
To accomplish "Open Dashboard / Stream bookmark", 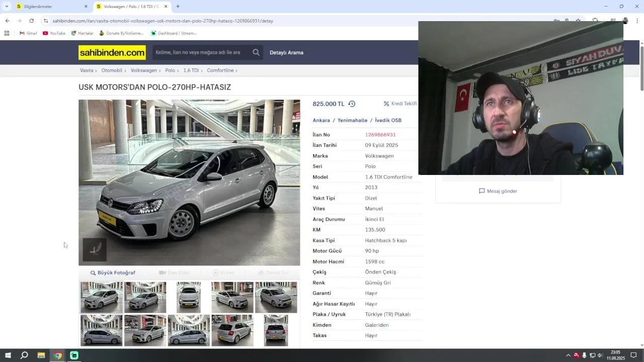I will (174, 33).
